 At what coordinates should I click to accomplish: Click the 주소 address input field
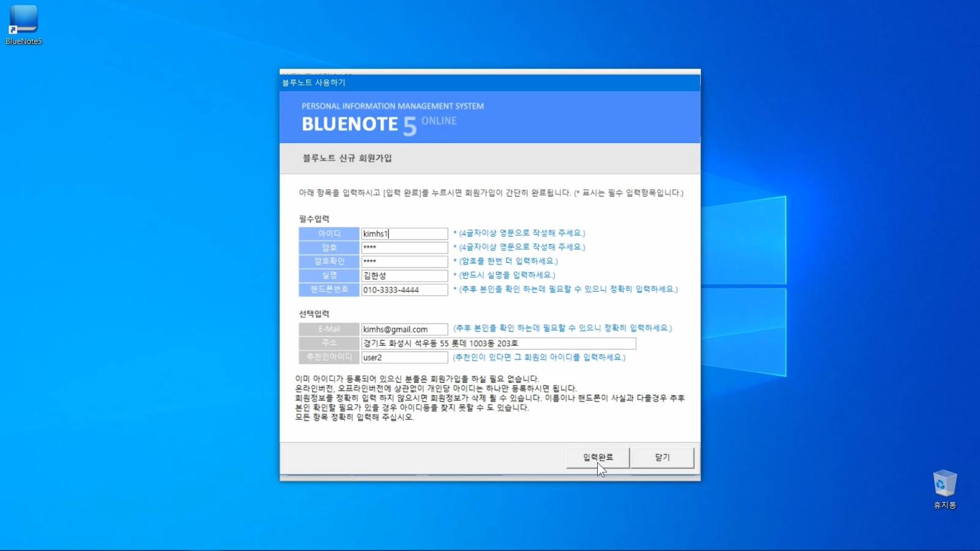(x=499, y=343)
